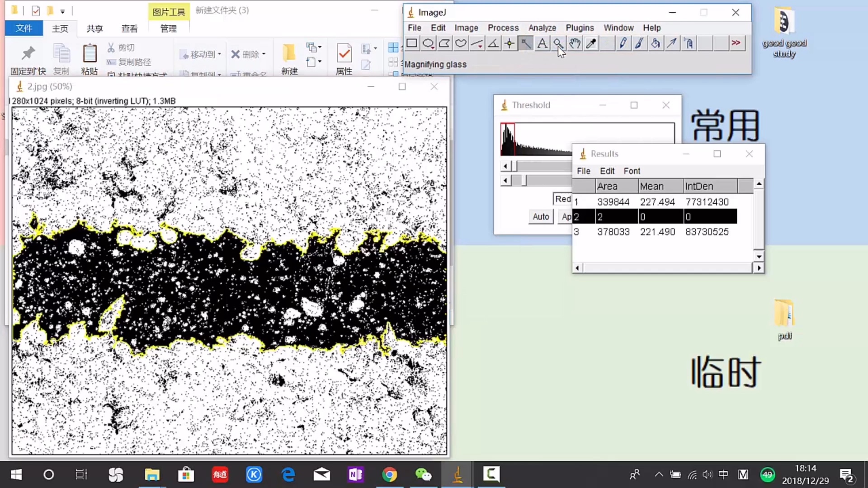Open the Image menu in ImageJ
This screenshot has height=488, width=868.
click(466, 28)
